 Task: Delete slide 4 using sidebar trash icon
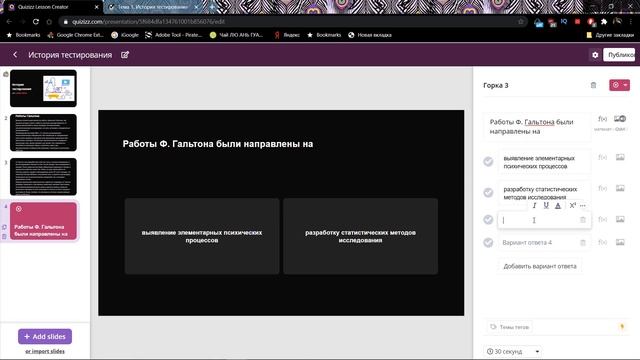[x=4, y=236]
